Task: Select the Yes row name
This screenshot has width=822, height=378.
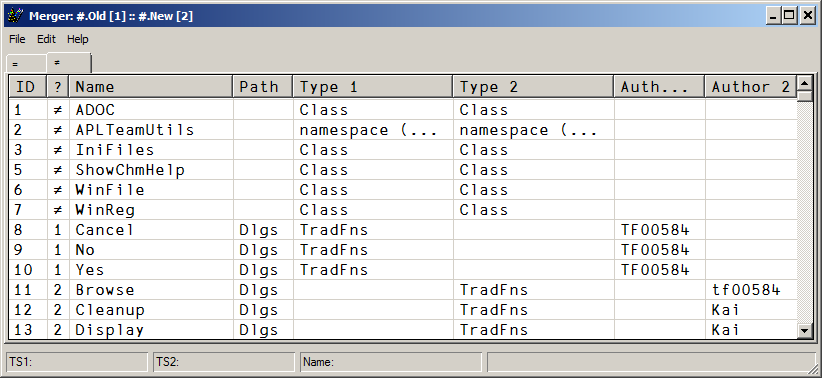Action: pos(90,269)
